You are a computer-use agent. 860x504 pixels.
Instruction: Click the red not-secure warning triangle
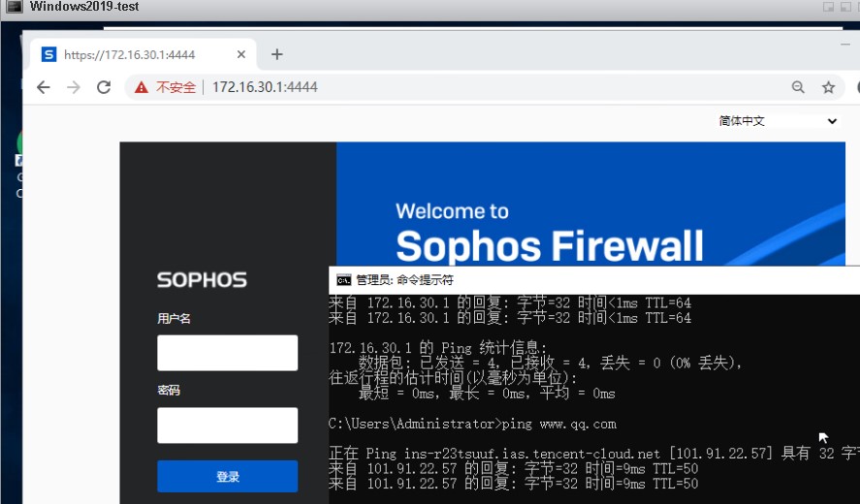click(142, 87)
